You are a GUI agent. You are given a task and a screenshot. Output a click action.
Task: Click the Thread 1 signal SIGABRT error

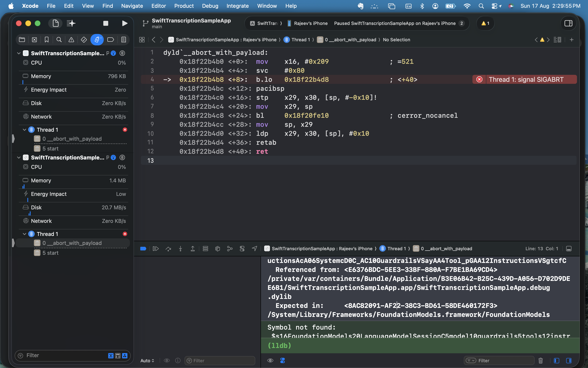tap(525, 80)
